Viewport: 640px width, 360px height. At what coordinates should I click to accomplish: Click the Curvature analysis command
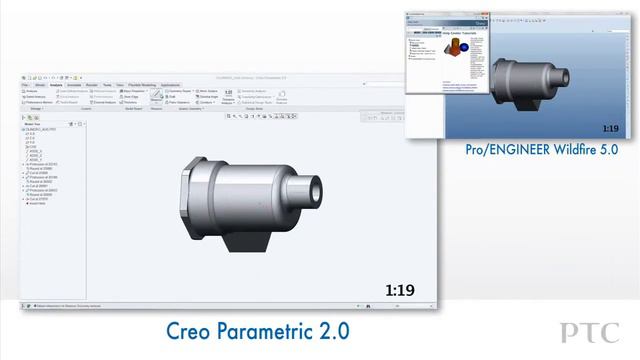204,102
